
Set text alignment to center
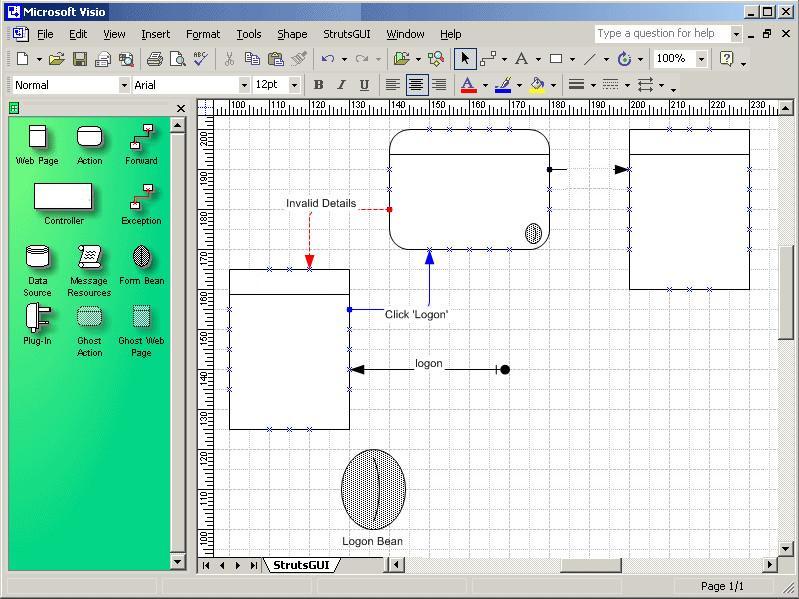[x=416, y=85]
